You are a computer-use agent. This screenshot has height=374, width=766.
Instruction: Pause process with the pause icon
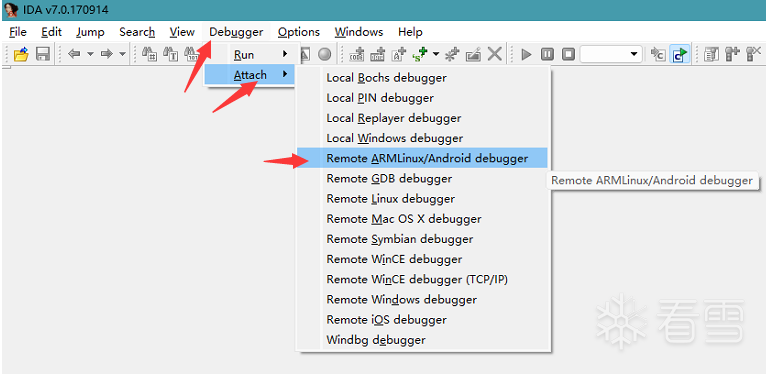(x=547, y=54)
